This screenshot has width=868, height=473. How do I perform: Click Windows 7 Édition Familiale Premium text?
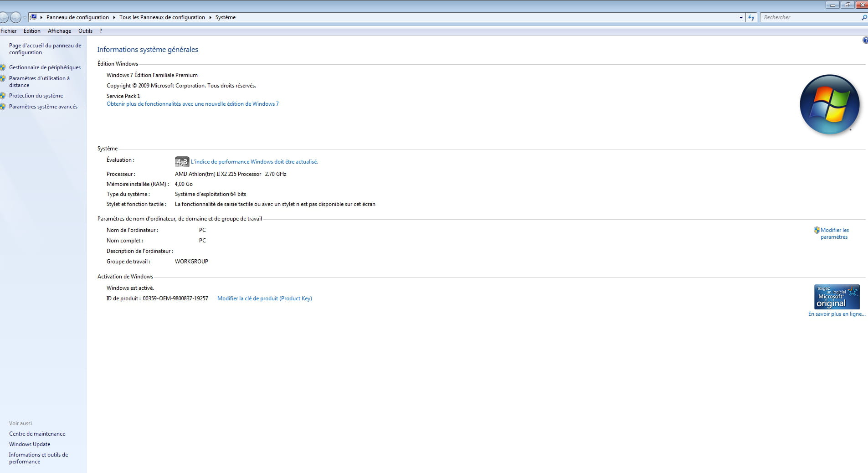coord(152,75)
